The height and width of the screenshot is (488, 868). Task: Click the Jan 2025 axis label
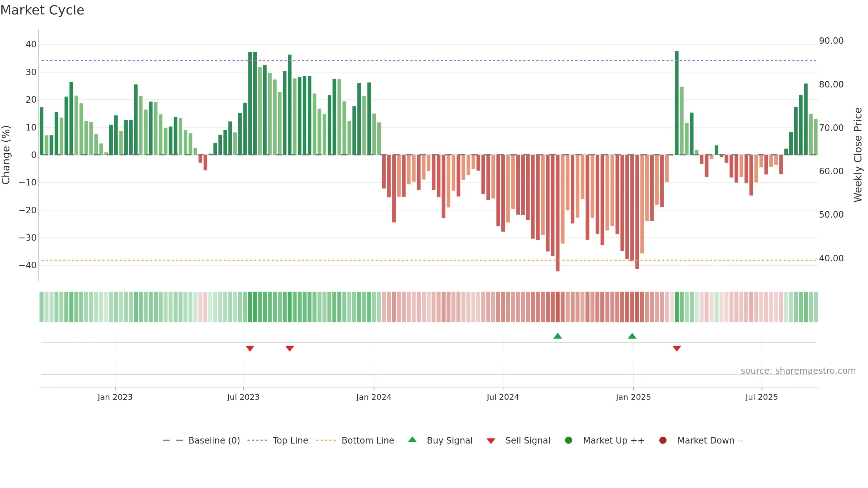click(633, 397)
